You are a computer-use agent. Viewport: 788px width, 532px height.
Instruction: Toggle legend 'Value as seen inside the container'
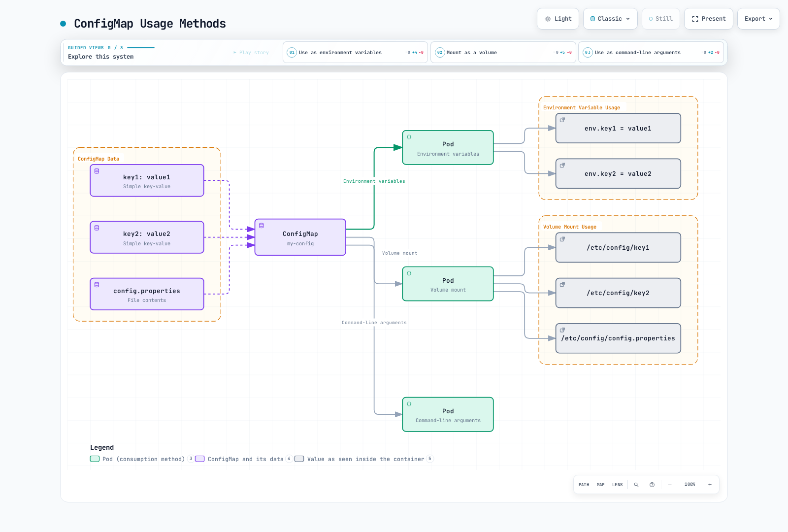click(x=364, y=459)
